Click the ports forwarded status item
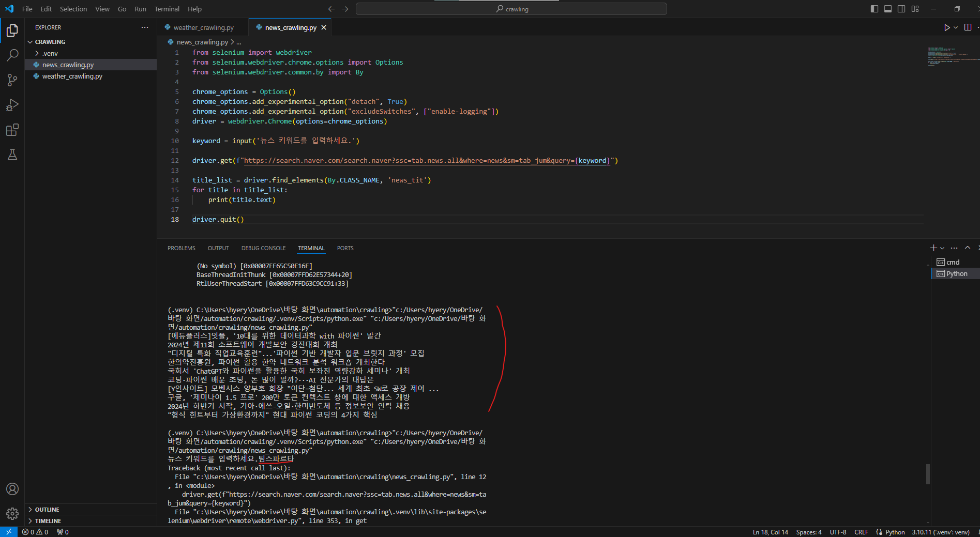The image size is (980, 537). point(63,532)
